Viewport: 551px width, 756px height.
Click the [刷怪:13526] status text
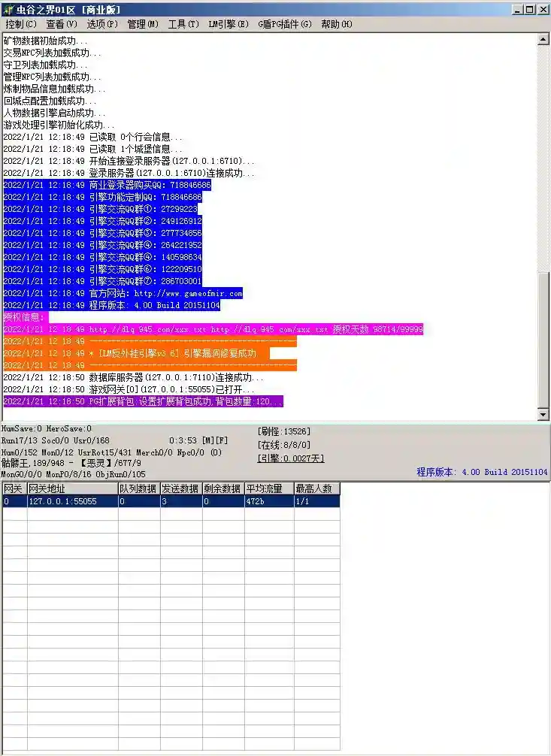pyautogui.click(x=284, y=431)
